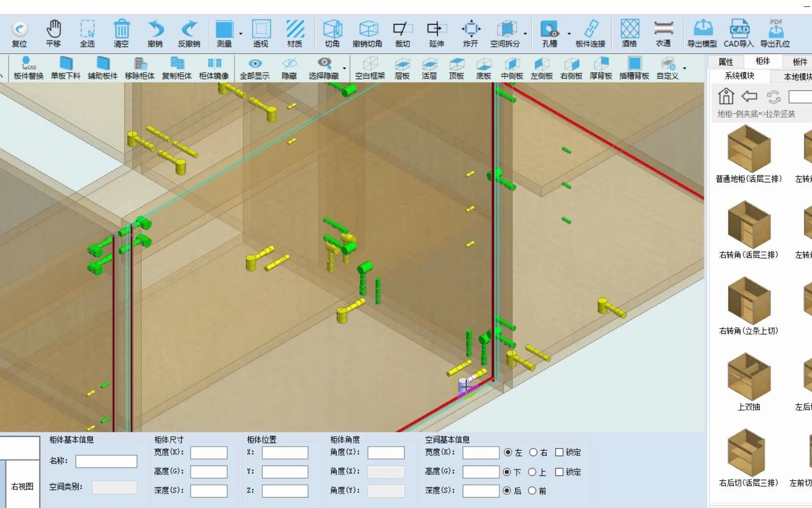Select the 左 width anchor radio
This screenshot has width=812, height=508.
tap(508, 452)
